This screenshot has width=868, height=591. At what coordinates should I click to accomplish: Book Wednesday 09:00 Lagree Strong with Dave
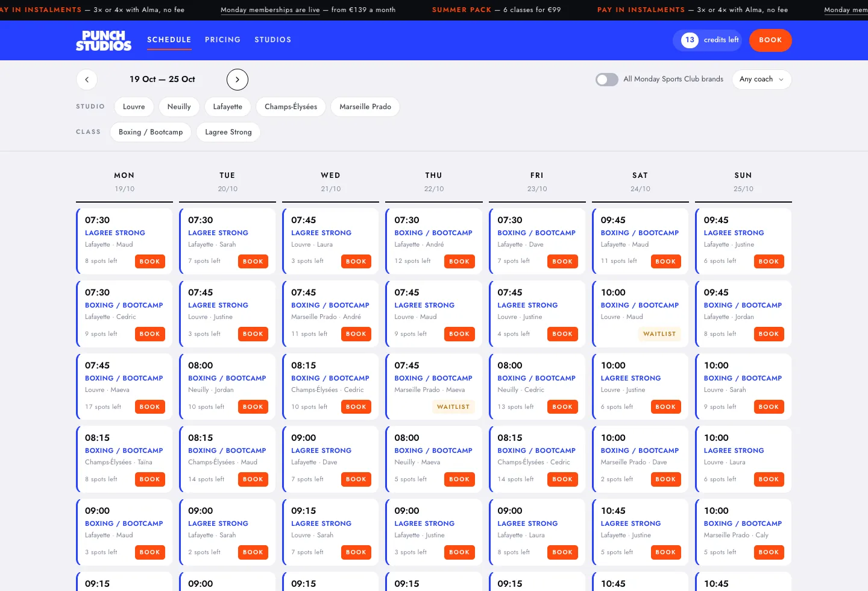pyautogui.click(x=356, y=479)
